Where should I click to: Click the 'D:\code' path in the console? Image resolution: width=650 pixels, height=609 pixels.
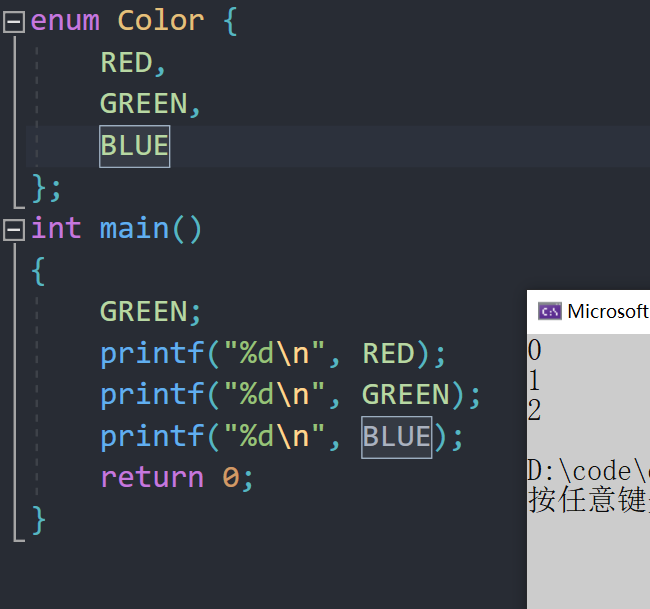[587, 471]
